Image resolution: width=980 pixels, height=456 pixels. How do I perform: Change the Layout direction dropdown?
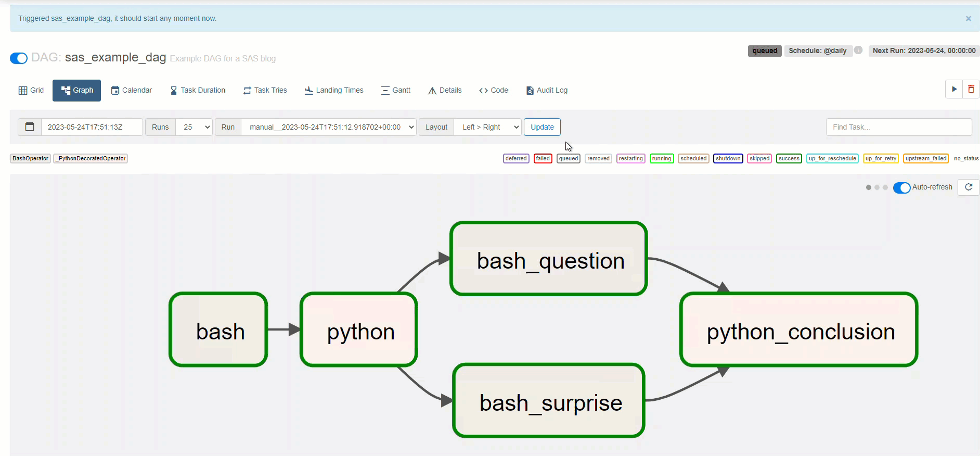click(x=487, y=127)
